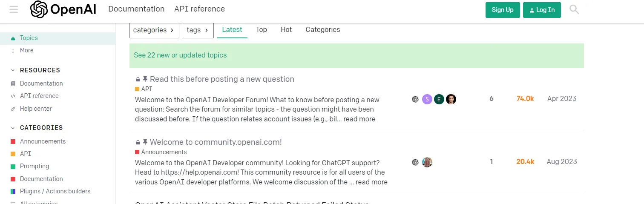The image size is (644, 204).
Task: Collapse the CATEGORIES sidebar section
Action: pyautogui.click(x=13, y=128)
